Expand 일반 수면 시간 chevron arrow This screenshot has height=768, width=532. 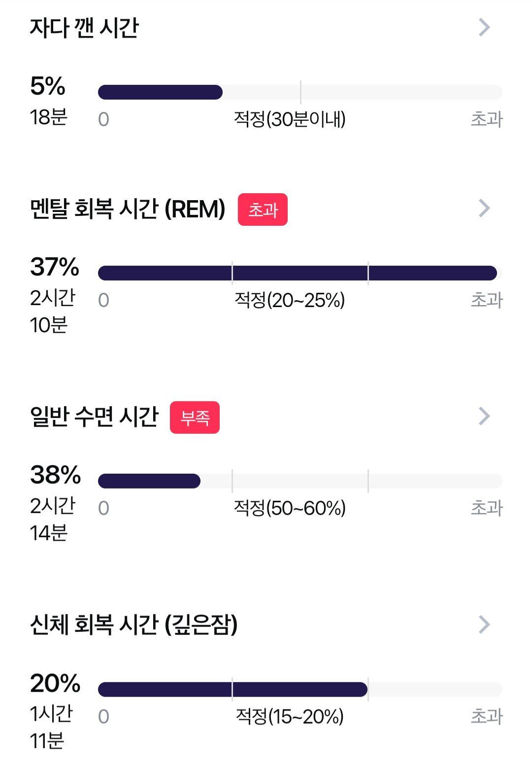point(484,417)
